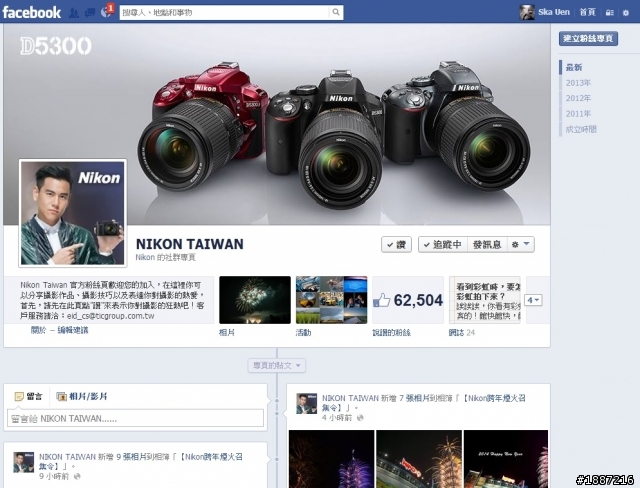The width and height of the screenshot is (640, 488).
Task: Expand the page tabs dropdown showing 4
Action: 533,300
